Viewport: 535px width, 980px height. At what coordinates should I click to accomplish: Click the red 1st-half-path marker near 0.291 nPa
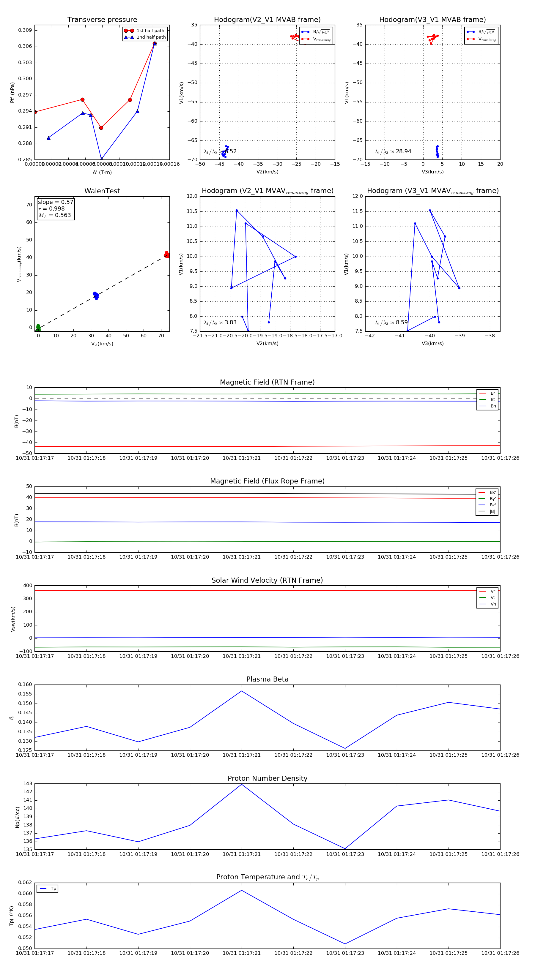(x=101, y=128)
